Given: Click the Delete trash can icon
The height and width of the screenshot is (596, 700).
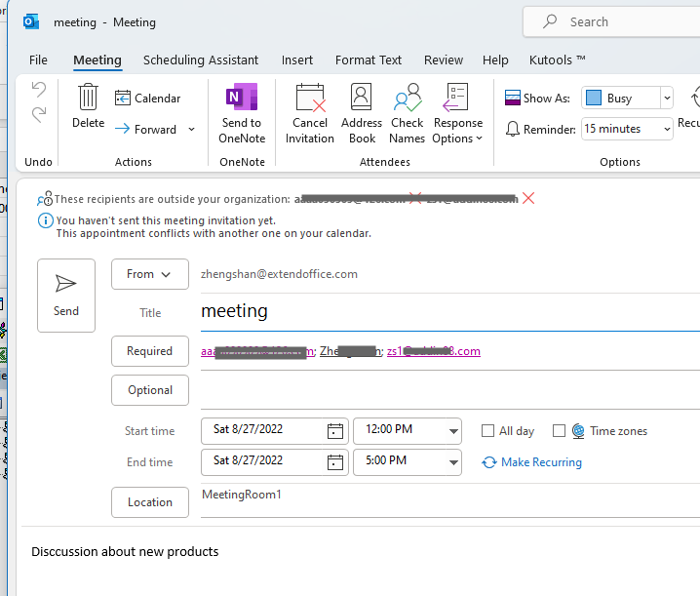Looking at the screenshot, I should (x=88, y=98).
